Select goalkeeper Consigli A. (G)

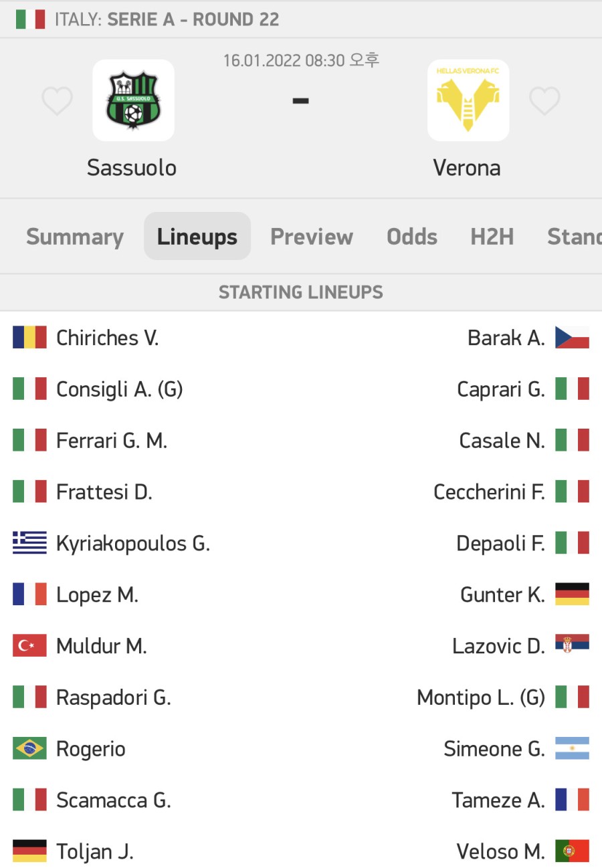coord(120,389)
